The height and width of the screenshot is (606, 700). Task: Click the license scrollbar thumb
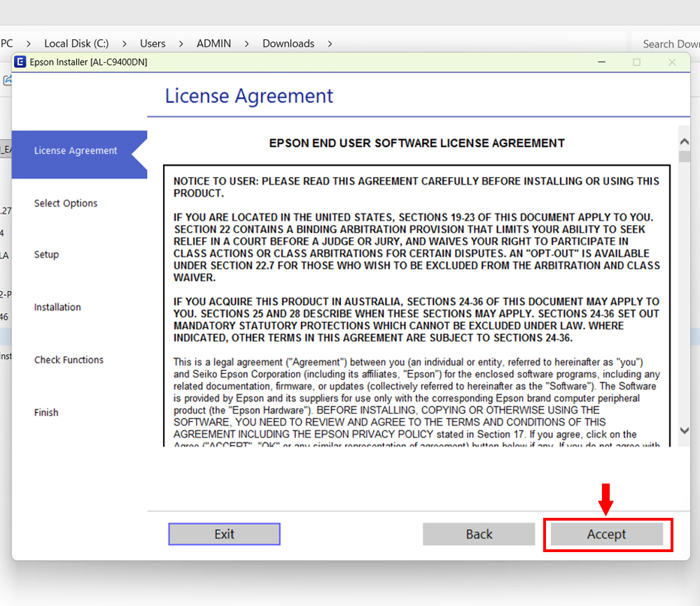point(684,157)
